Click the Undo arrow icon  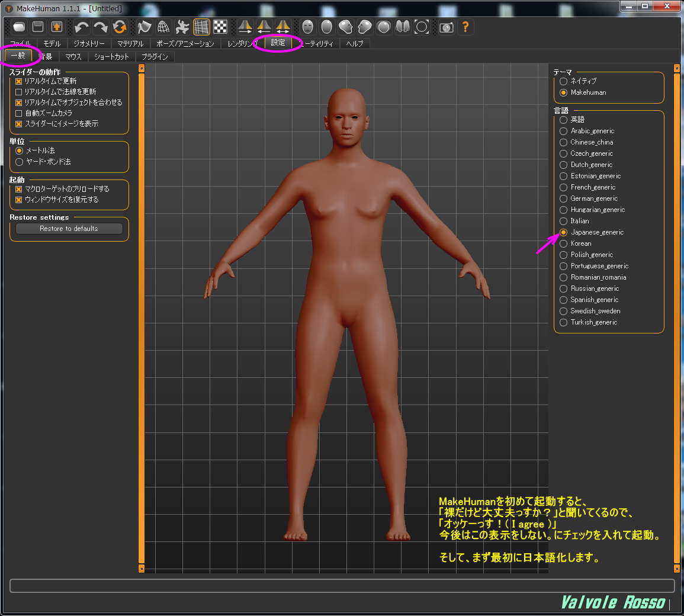point(82,27)
